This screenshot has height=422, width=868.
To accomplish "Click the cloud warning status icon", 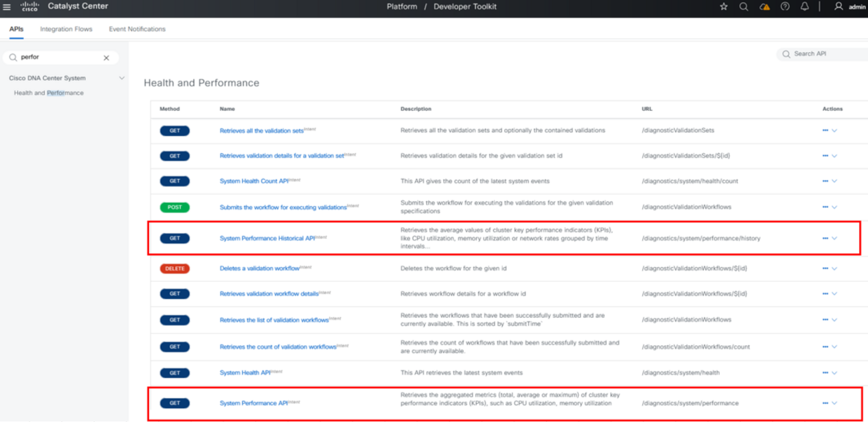I will point(765,7).
